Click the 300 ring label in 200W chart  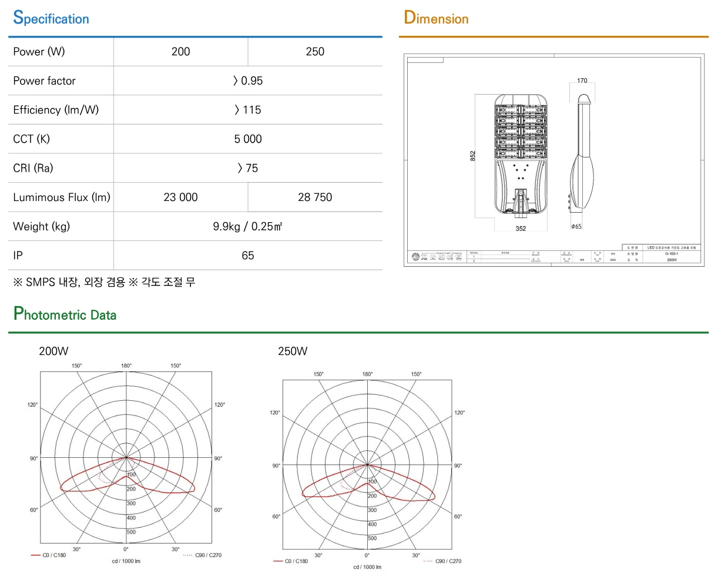[131, 504]
